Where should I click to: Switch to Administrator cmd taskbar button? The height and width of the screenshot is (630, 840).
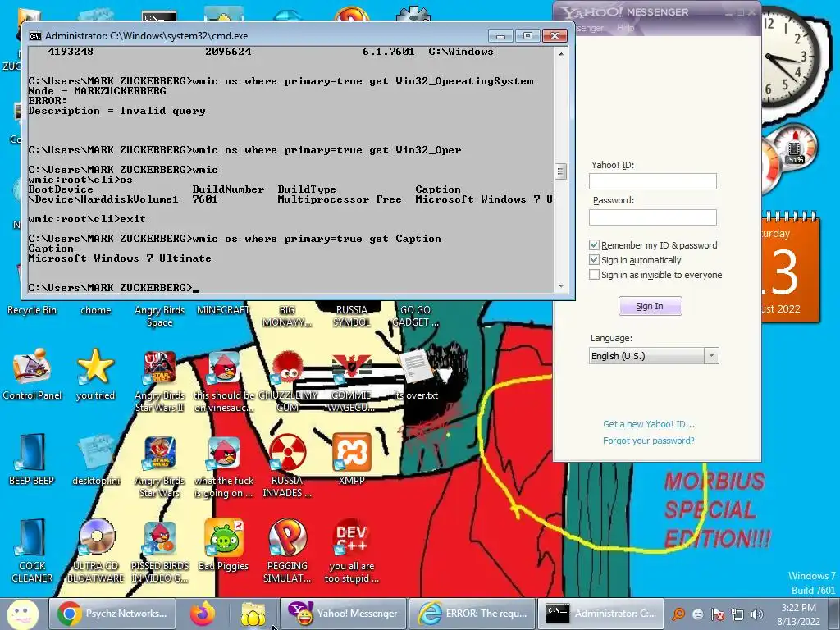[x=601, y=614]
